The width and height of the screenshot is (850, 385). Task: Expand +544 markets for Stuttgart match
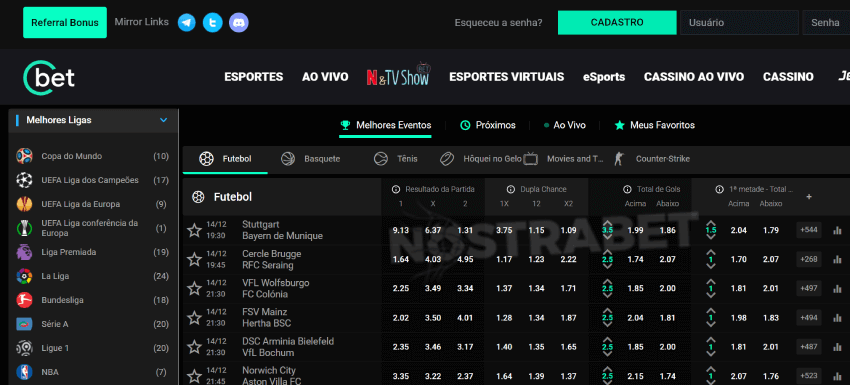pyautogui.click(x=809, y=230)
